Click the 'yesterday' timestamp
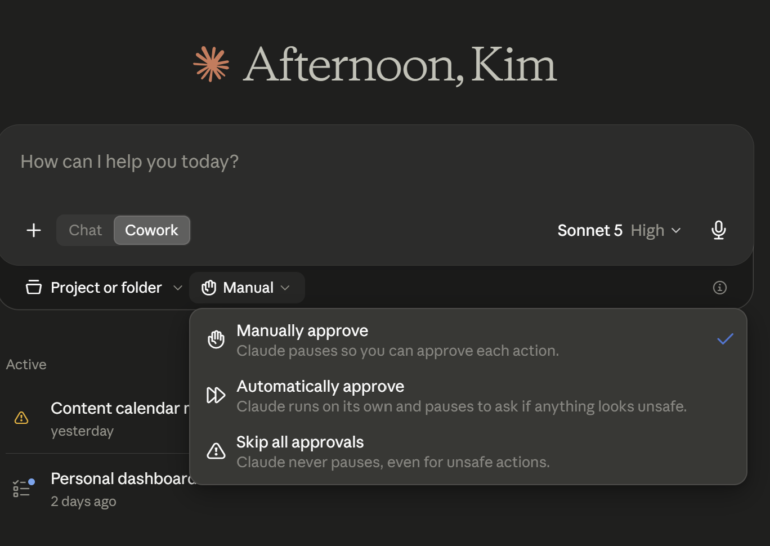The image size is (770, 546). (82, 431)
